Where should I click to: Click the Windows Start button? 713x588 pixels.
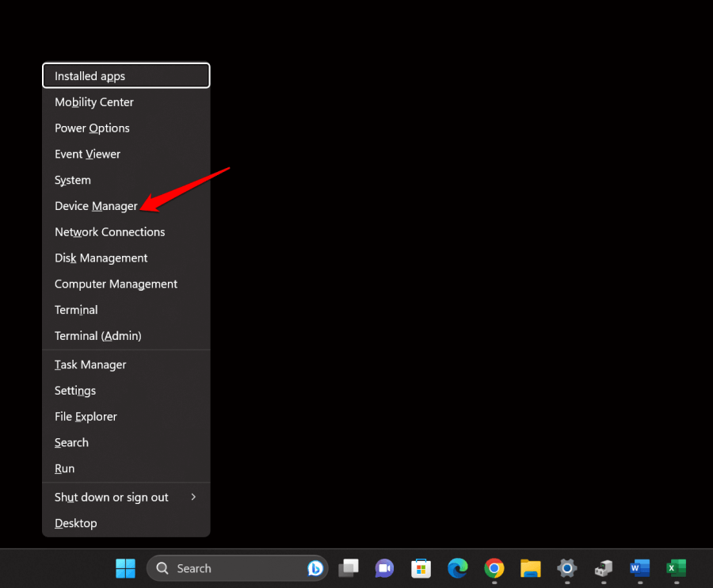point(125,568)
